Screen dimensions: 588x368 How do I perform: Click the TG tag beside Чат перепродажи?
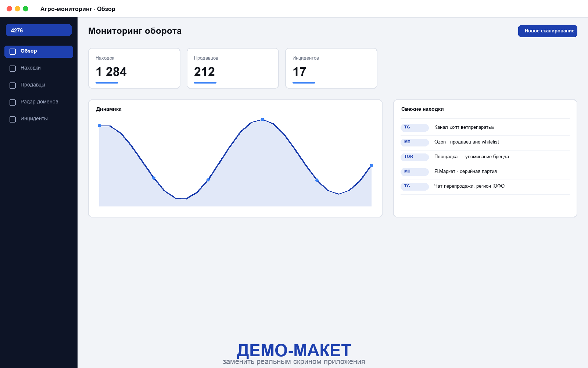[415, 187]
